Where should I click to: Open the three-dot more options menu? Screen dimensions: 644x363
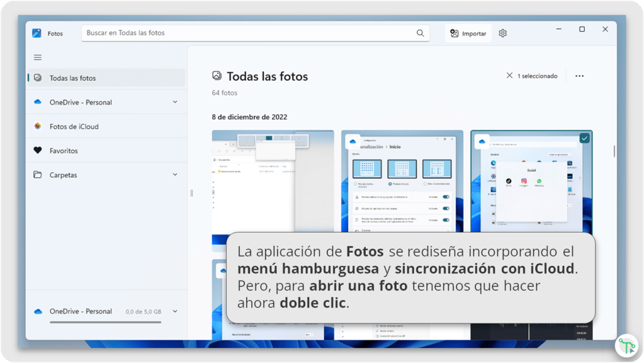coord(579,76)
